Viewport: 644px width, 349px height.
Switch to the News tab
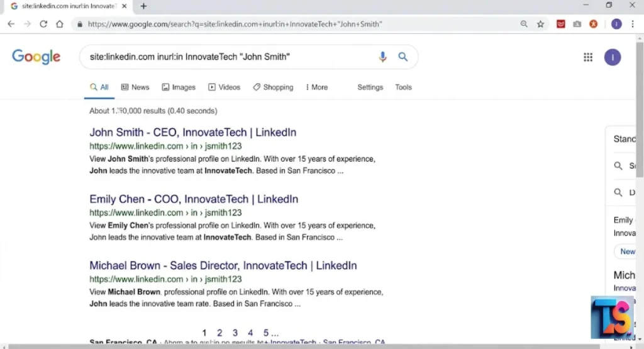click(135, 87)
